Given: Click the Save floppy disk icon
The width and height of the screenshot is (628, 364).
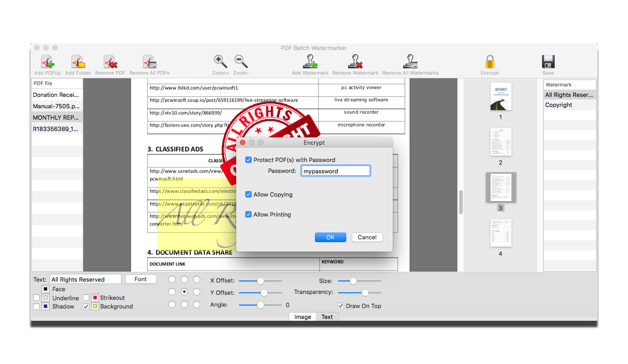Looking at the screenshot, I should 548,62.
